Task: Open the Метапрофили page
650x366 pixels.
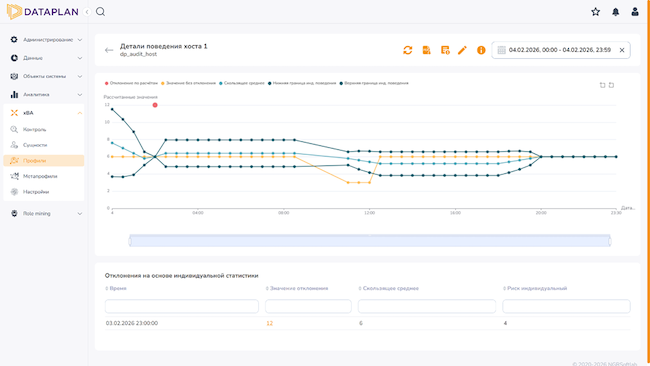Action: 44,176
